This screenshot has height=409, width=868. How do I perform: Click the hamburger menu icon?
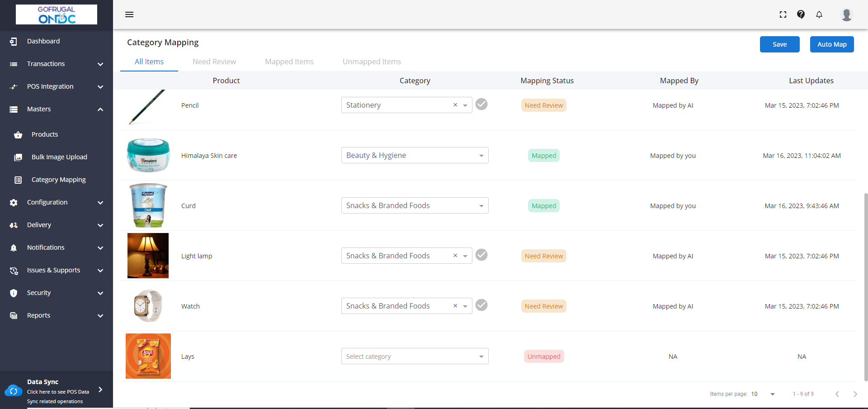(129, 14)
